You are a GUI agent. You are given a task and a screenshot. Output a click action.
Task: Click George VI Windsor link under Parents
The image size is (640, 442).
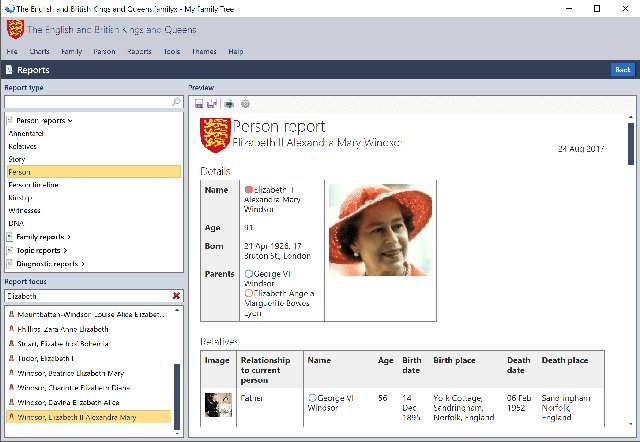267,278
